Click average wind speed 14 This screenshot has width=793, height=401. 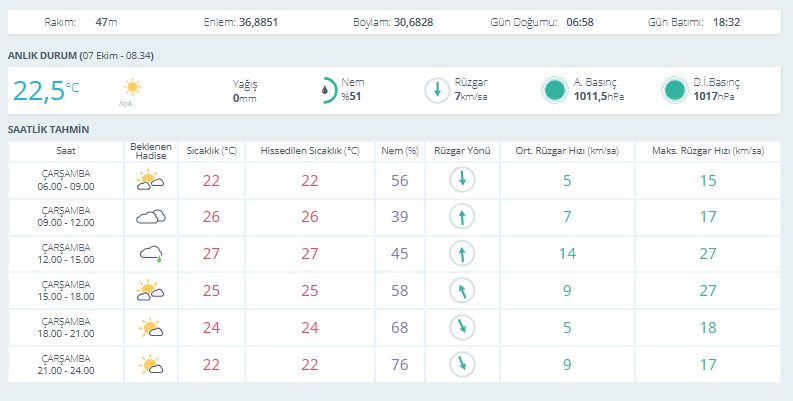coord(567,254)
